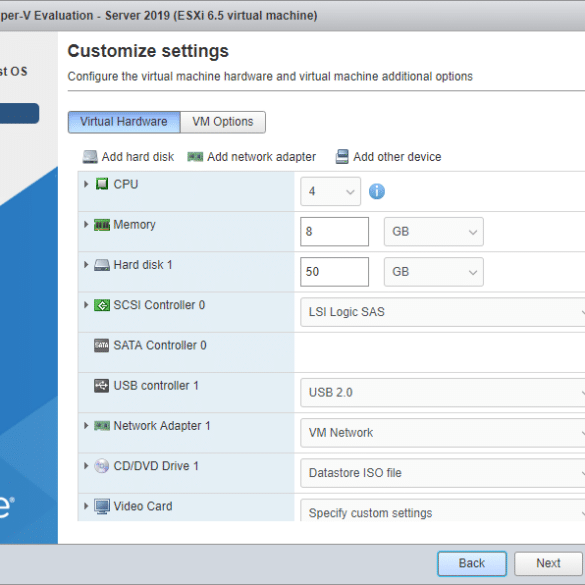Open the USB 2.0 version dropdown
The height and width of the screenshot is (585, 585).
point(442,392)
